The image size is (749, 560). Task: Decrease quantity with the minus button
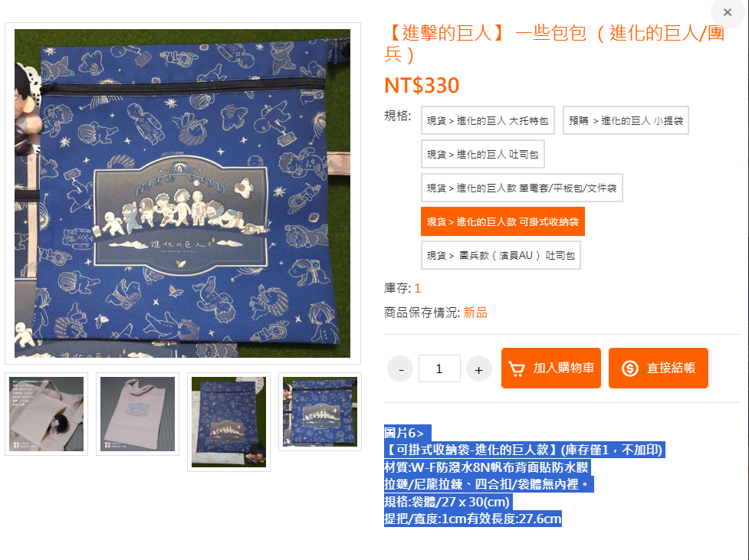coord(400,368)
